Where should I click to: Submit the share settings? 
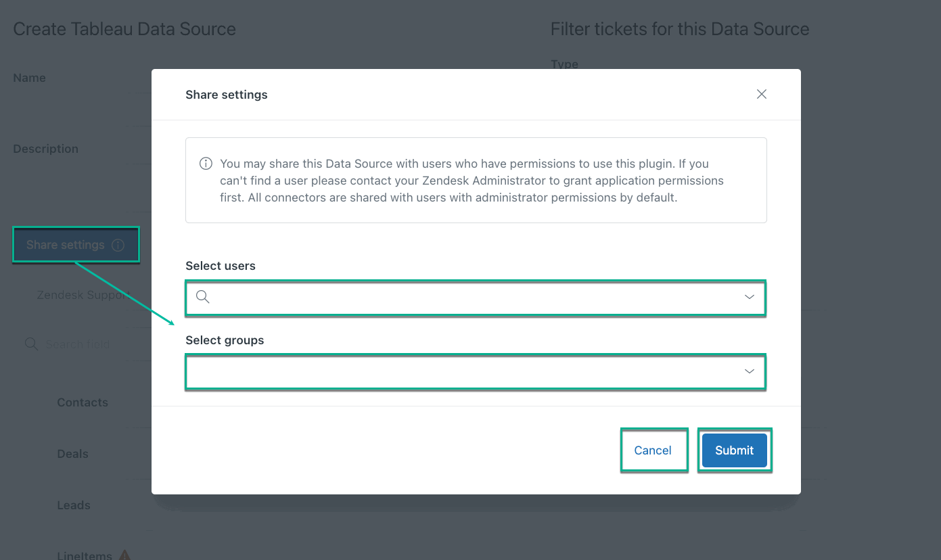pyautogui.click(x=734, y=450)
